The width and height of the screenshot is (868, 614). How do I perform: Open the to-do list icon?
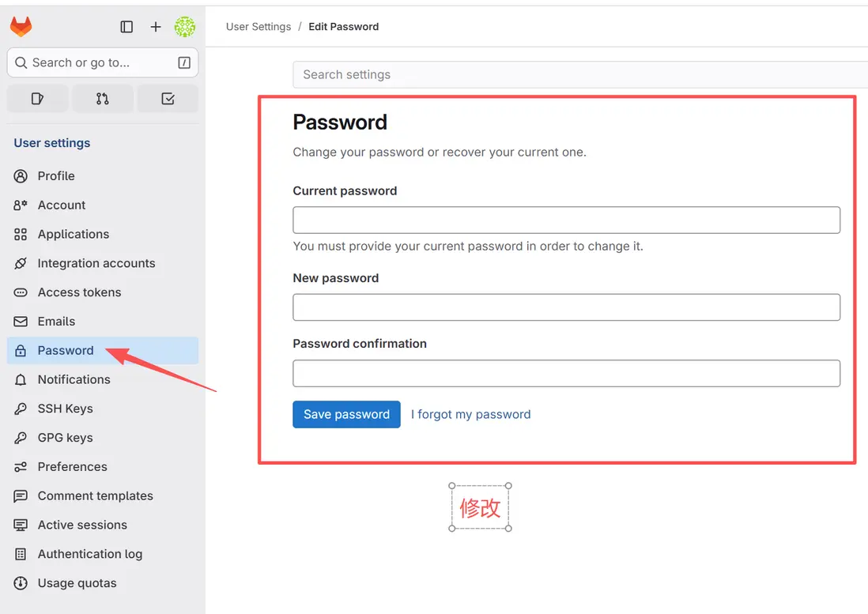pos(168,99)
